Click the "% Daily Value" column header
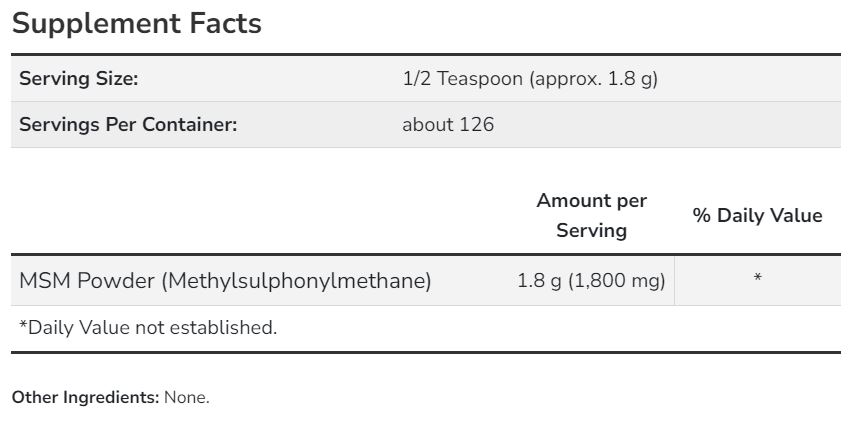 click(757, 215)
